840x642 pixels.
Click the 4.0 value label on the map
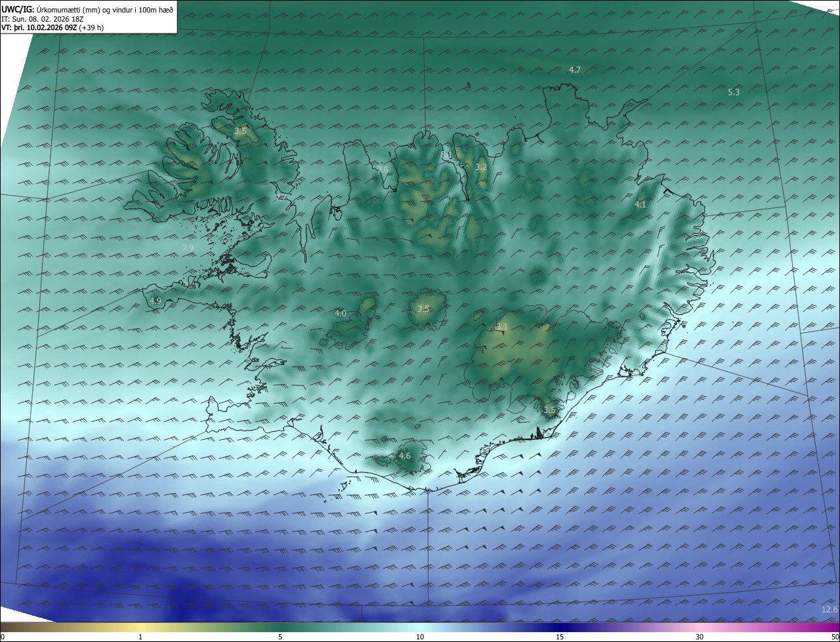point(341,314)
